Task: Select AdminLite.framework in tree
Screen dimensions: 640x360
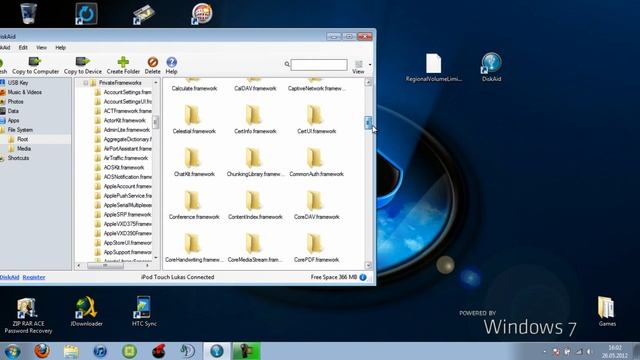Action: 127,129
